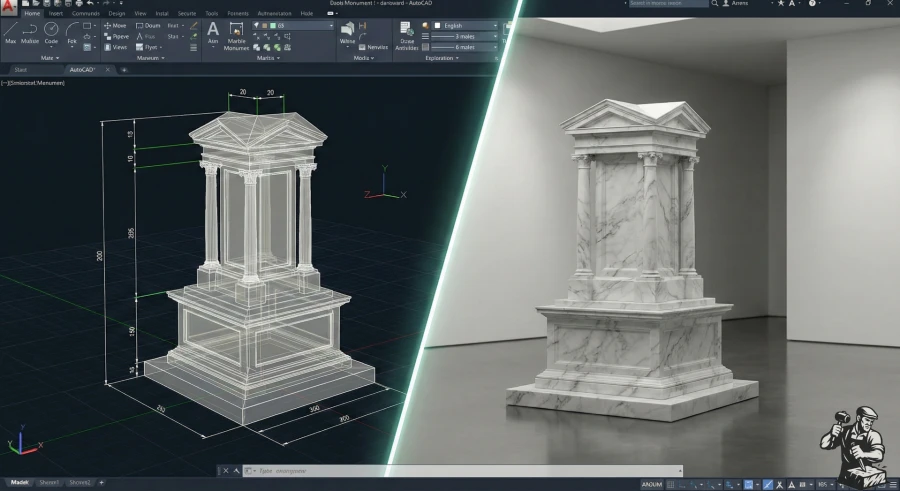Open the View ribbon tab
This screenshot has width=900, height=491.
click(x=140, y=13)
